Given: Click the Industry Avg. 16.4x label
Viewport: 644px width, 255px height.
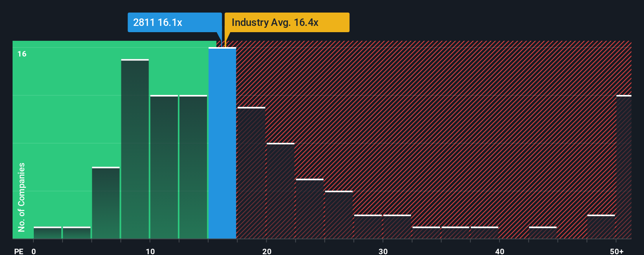Looking at the screenshot, I should pyautogui.click(x=287, y=22).
